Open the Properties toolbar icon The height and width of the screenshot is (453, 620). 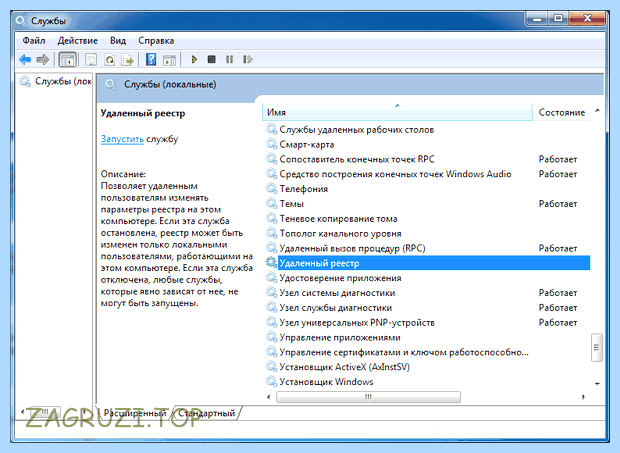click(x=91, y=60)
